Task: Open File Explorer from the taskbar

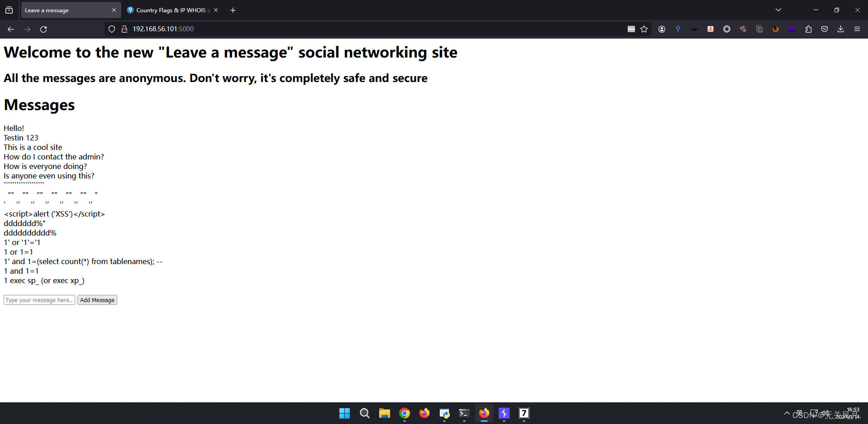Action: [x=384, y=413]
